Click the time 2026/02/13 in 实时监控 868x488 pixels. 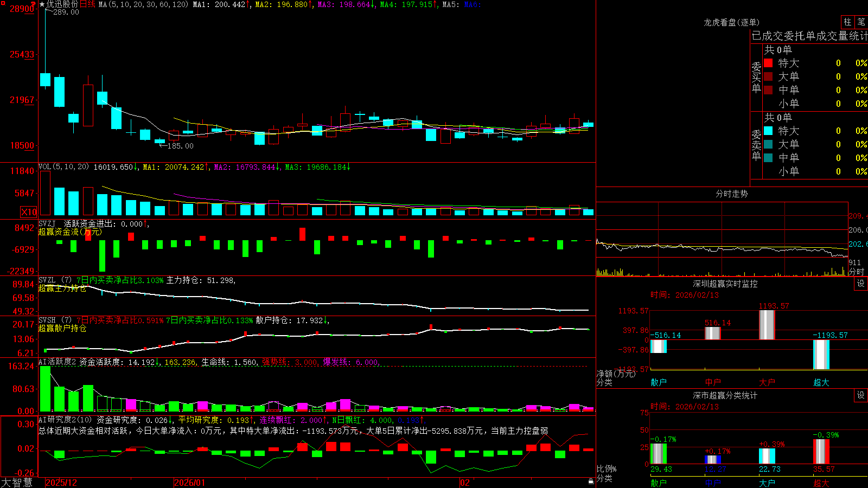pos(685,295)
